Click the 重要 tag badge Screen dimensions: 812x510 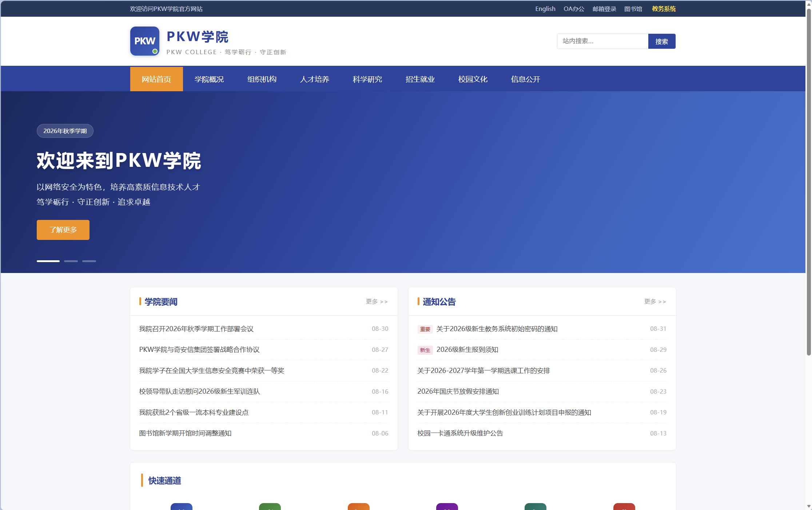(x=425, y=329)
